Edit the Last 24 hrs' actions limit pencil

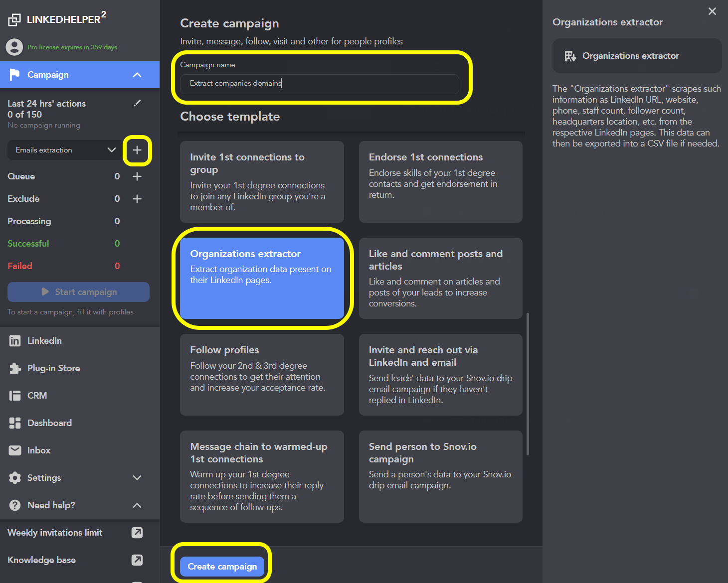pos(137,103)
